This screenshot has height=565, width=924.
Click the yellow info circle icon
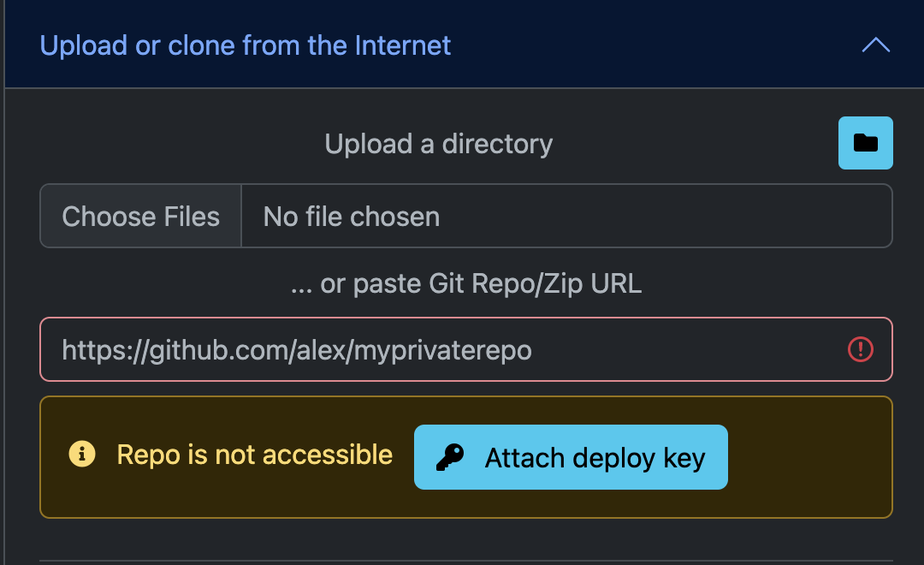point(81,455)
